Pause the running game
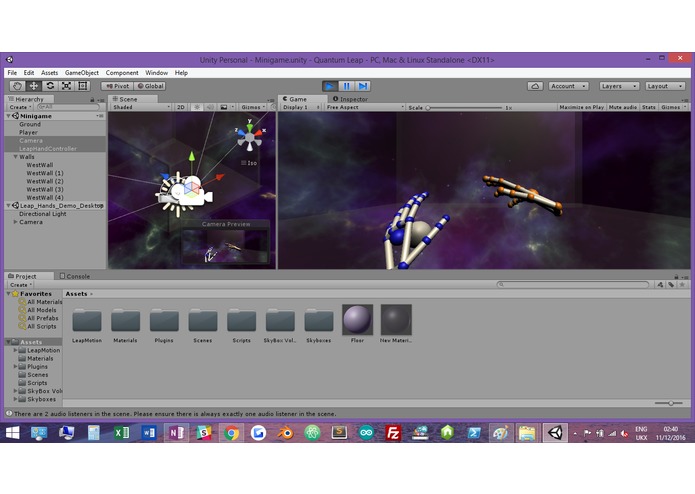Screen dimensions: 695x494 pos(347,86)
